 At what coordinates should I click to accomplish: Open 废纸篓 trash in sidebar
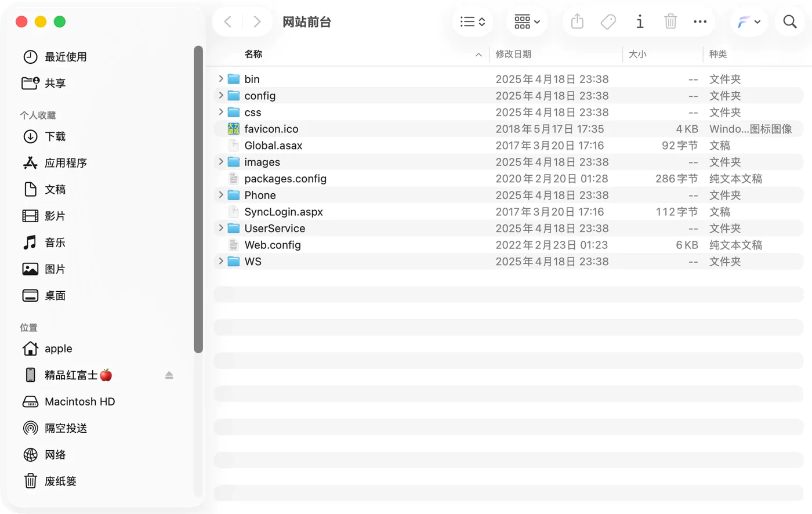click(50, 481)
